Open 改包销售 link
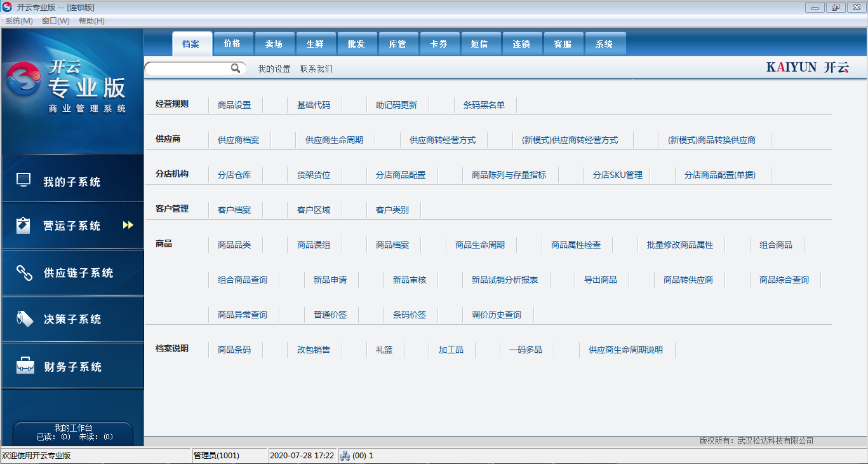This screenshot has width=868, height=464. pos(314,350)
